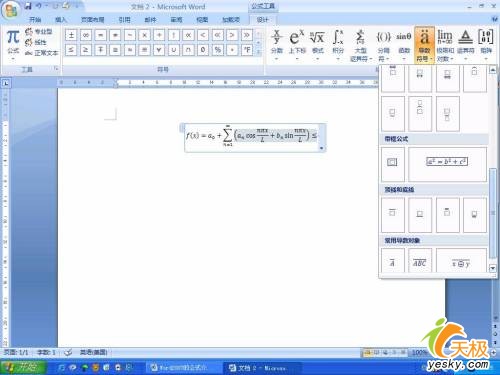Choose the empty boxed formula template
The image size is (500, 375).
pyautogui.click(x=393, y=164)
